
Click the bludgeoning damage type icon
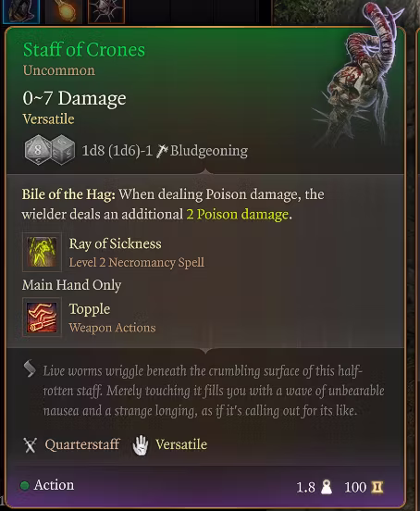(162, 151)
